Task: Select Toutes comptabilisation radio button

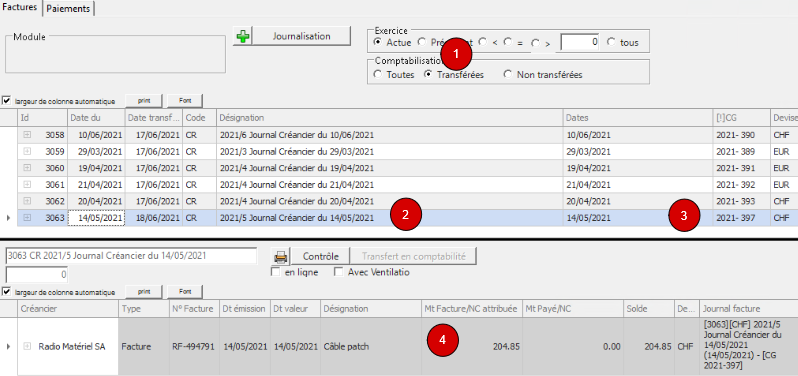Action: [378, 74]
